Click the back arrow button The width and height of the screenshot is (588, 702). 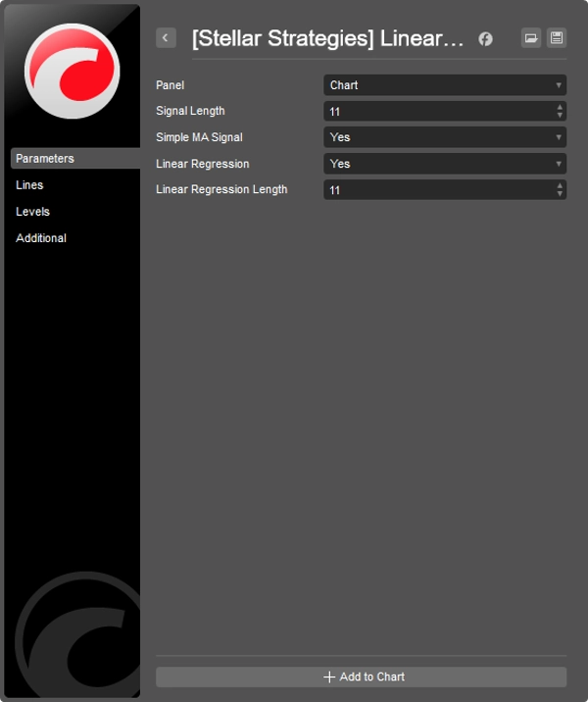point(166,38)
